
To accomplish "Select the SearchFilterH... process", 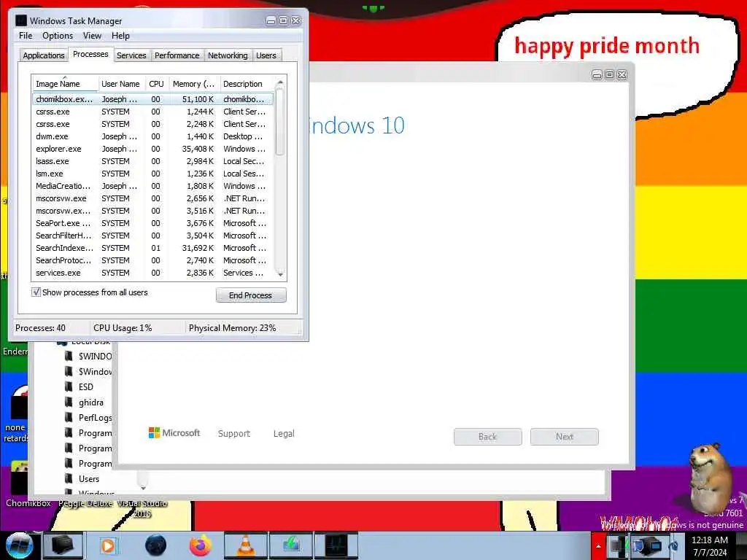I will pyautogui.click(x=152, y=236).
